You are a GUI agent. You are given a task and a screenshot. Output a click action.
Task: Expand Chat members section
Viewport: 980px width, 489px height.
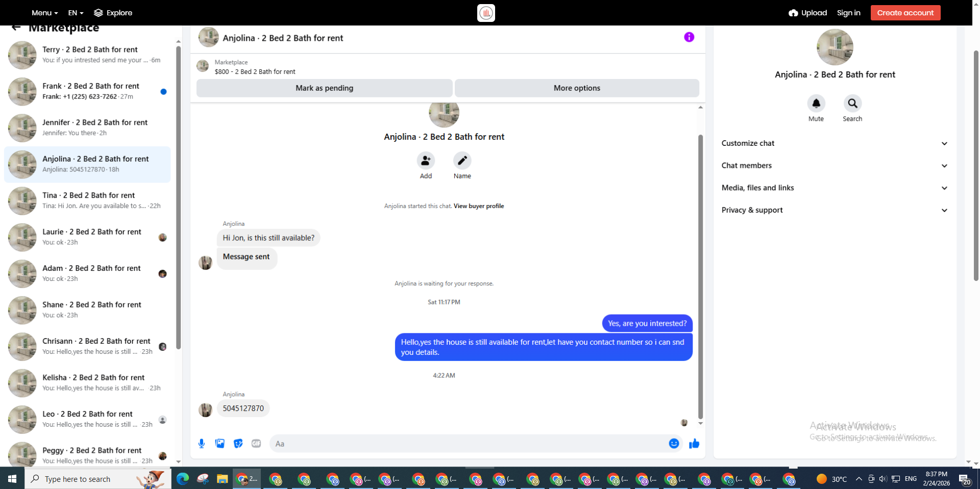835,166
